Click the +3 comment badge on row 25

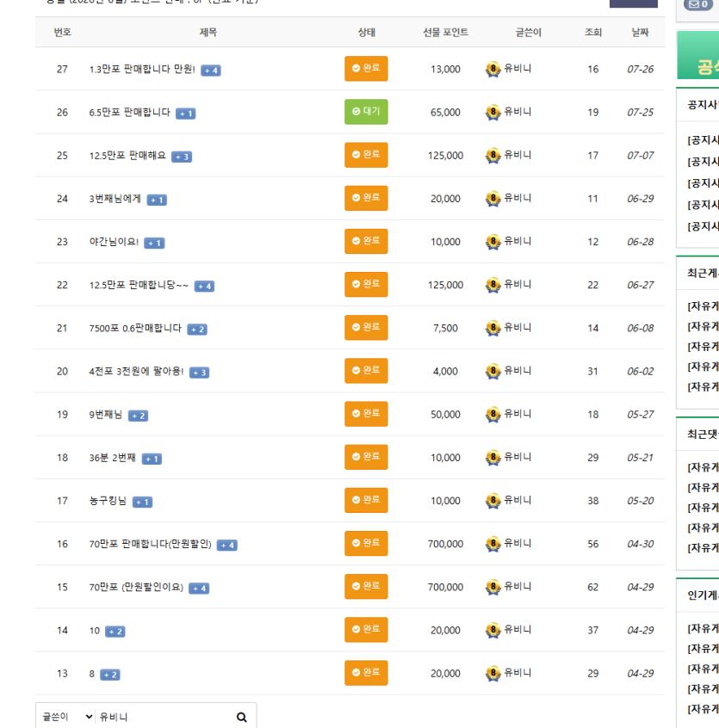click(x=182, y=157)
